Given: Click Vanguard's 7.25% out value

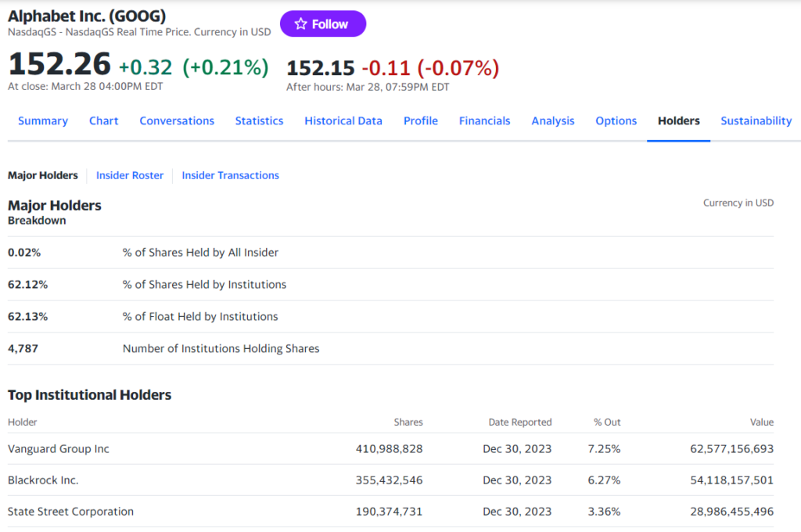Looking at the screenshot, I should coord(604,449).
